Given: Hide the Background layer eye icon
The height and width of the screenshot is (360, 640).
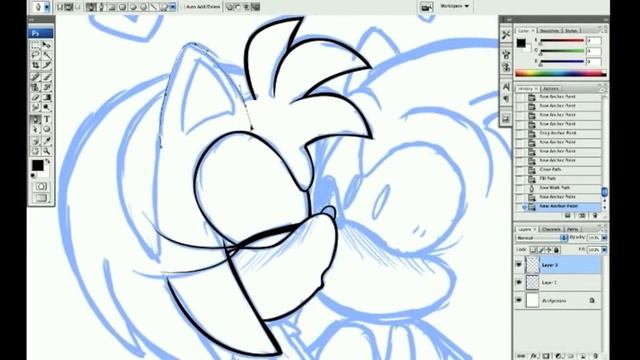Looking at the screenshot, I should tap(519, 300).
